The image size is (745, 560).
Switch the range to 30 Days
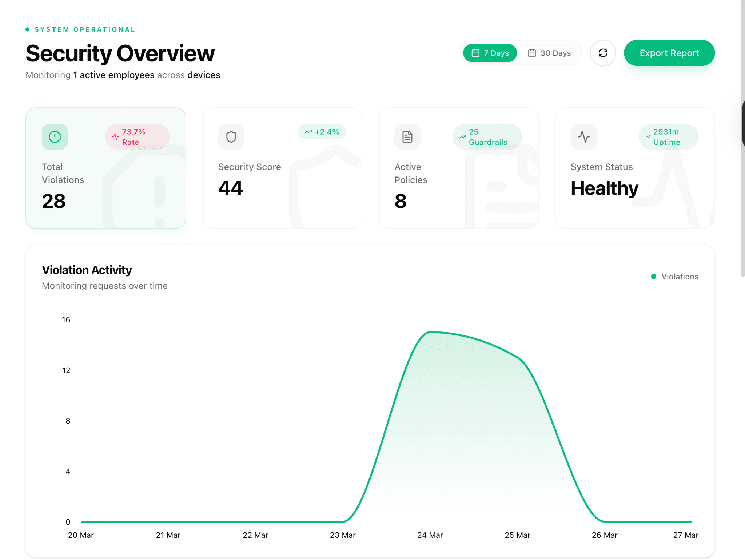(x=549, y=53)
